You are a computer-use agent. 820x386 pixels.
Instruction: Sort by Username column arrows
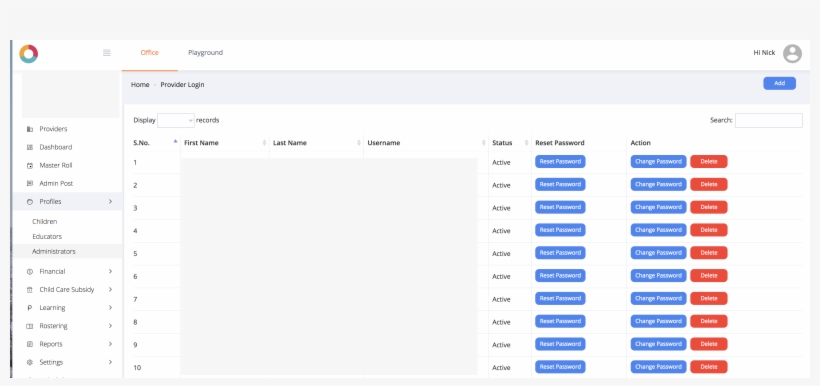[x=484, y=143]
